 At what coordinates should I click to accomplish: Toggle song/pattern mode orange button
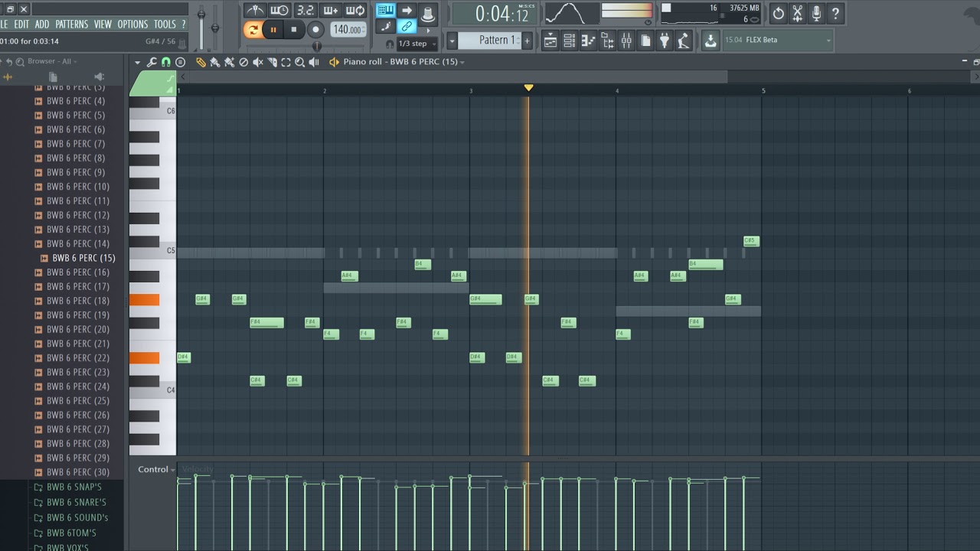click(252, 30)
